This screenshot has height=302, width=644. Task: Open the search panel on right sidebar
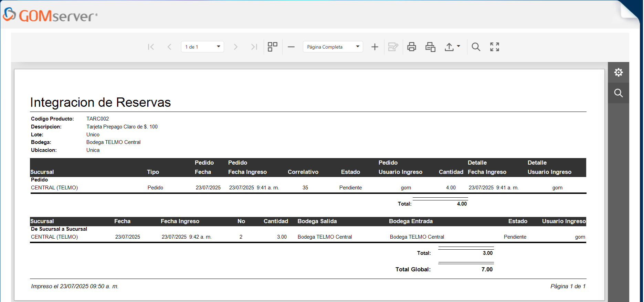(619, 93)
